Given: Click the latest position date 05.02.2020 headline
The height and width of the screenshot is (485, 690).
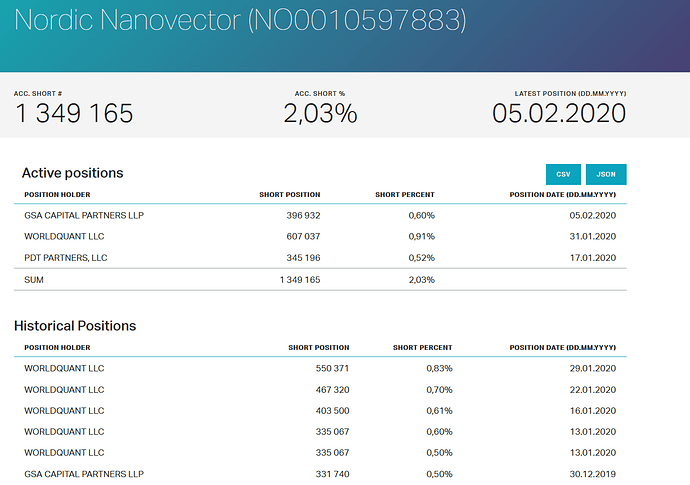Looking at the screenshot, I should coord(559,113).
